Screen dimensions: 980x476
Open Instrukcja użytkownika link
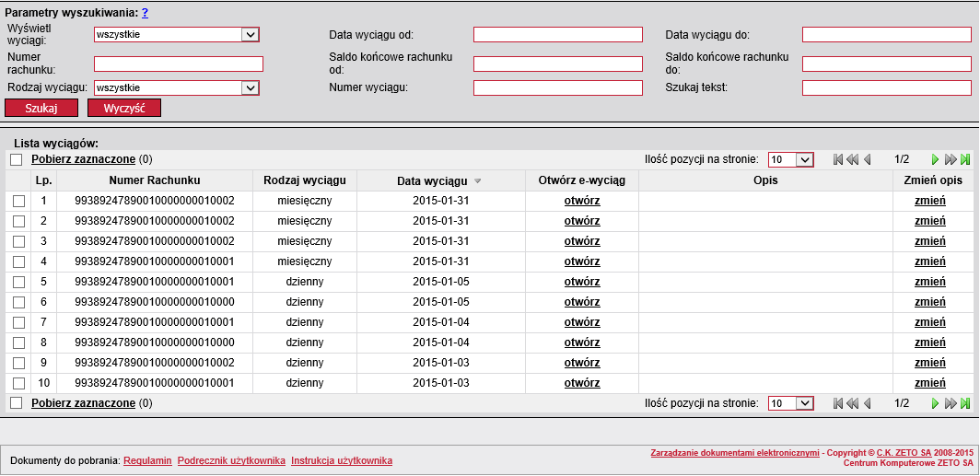point(342,461)
